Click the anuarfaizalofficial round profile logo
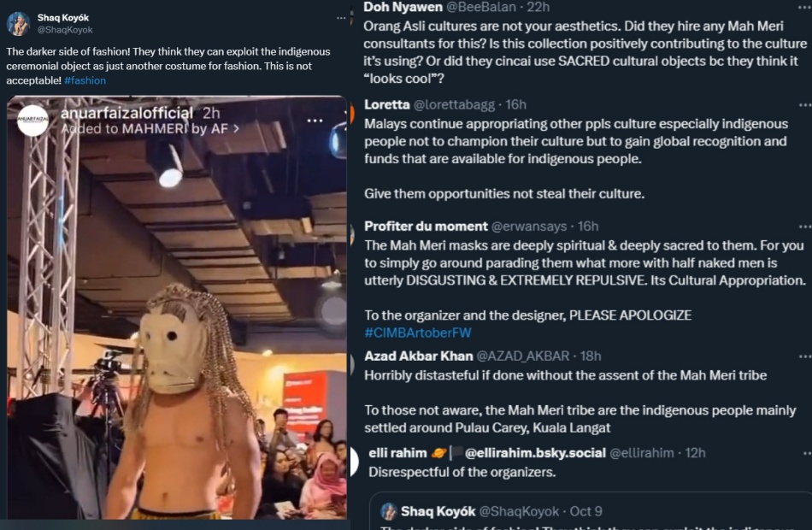This screenshot has height=530, width=812. pyautogui.click(x=32, y=121)
